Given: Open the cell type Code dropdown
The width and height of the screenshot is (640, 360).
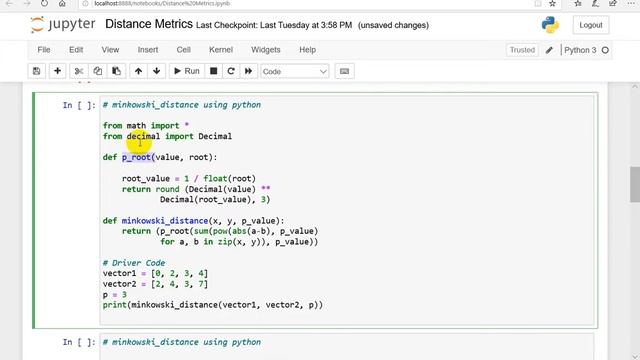Looking at the screenshot, I should click(x=295, y=71).
